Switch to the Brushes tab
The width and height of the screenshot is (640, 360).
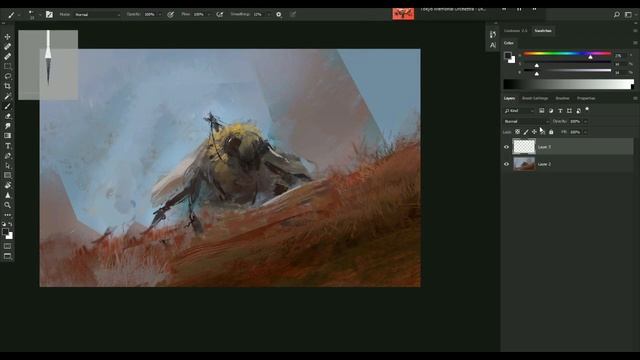click(x=562, y=98)
